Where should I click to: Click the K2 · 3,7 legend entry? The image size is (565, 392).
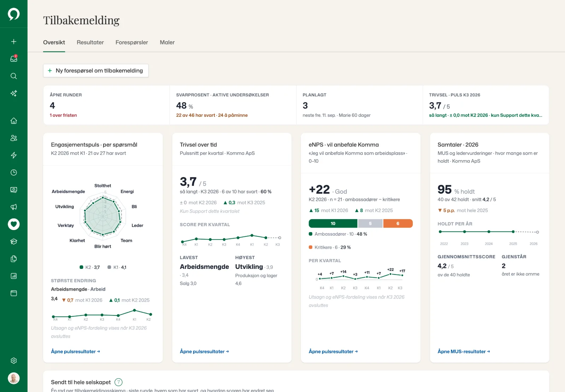[90, 267]
